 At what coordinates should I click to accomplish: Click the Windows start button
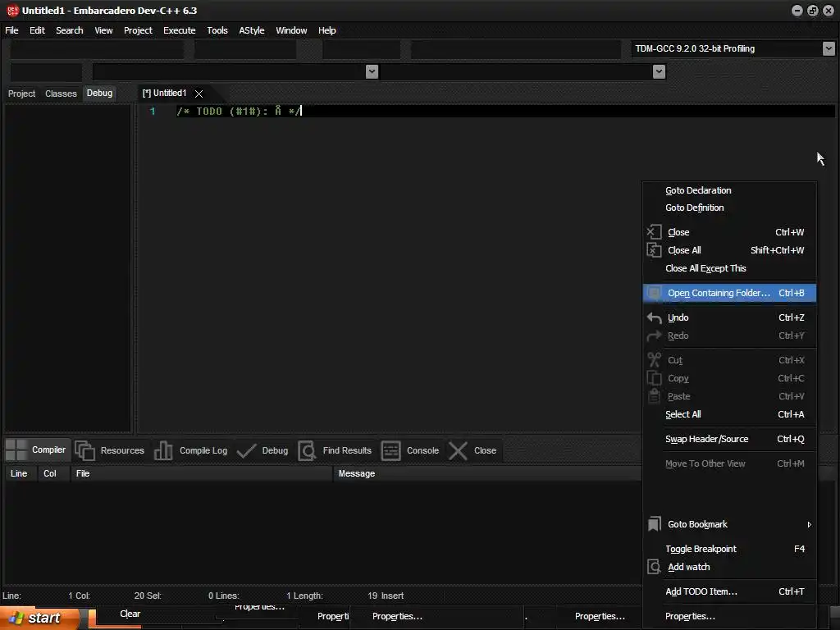[x=39, y=619]
